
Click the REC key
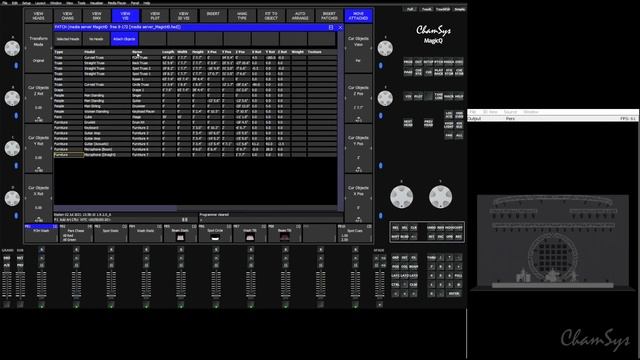[x=458, y=237]
